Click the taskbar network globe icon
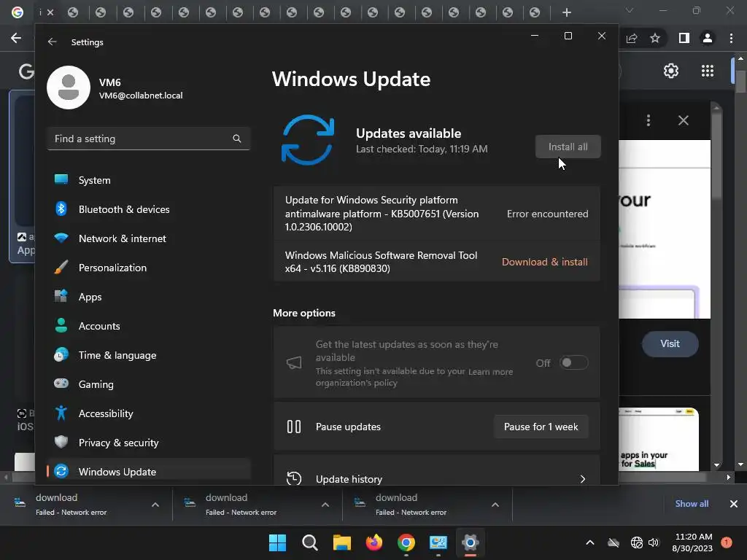Screen dimensions: 747x560 [636, 542]
